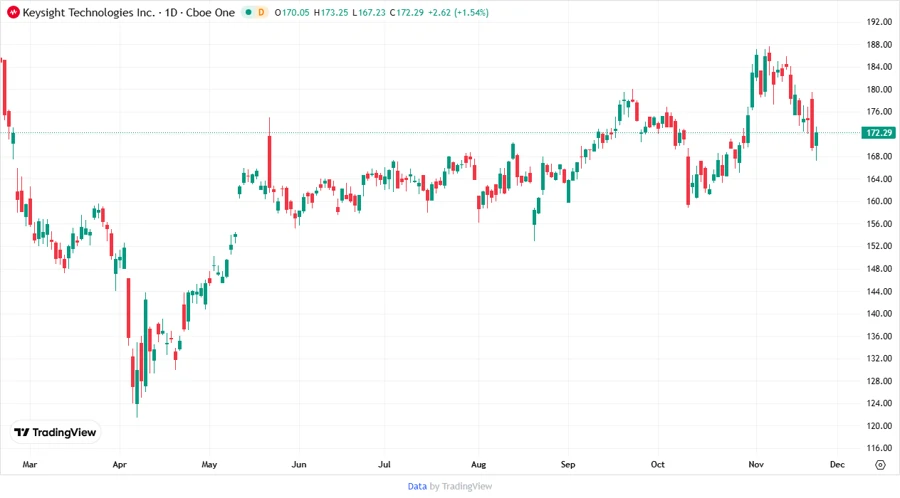Click the high value H173.25
Screen dimensions: 900x498
[331, 12]
